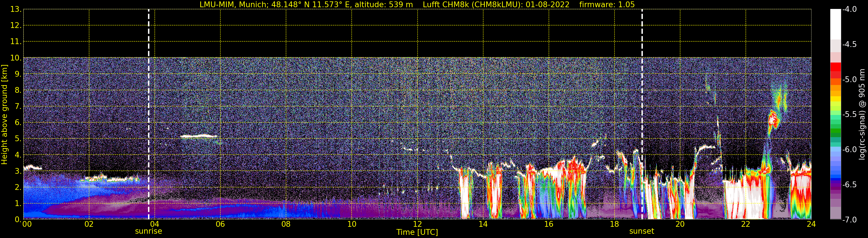Click the '4.' height tick label
The height and width of the screenshot is (238, 868).
(x=18, y=155)
